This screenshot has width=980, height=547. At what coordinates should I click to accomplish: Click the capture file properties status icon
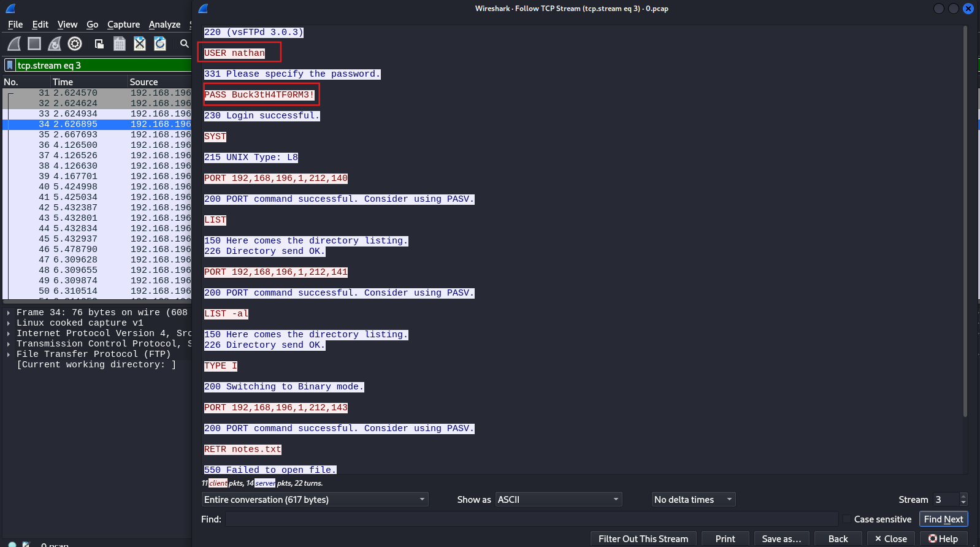26,545
